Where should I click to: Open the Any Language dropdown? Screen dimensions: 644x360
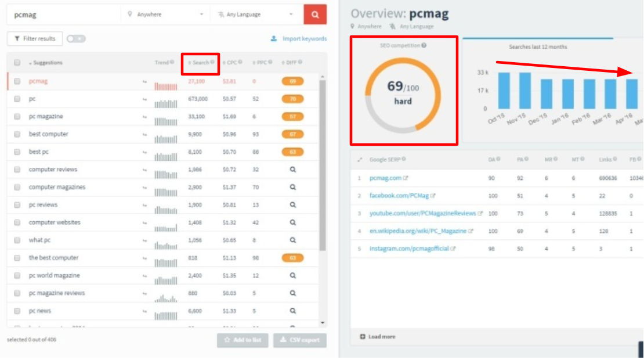click(256, 15)
